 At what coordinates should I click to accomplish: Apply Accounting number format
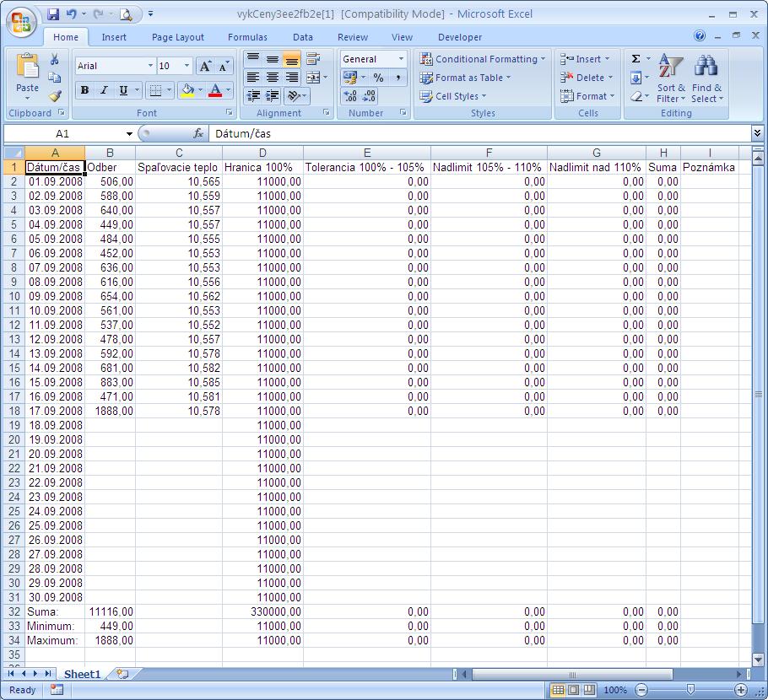[x=350, y=78]
